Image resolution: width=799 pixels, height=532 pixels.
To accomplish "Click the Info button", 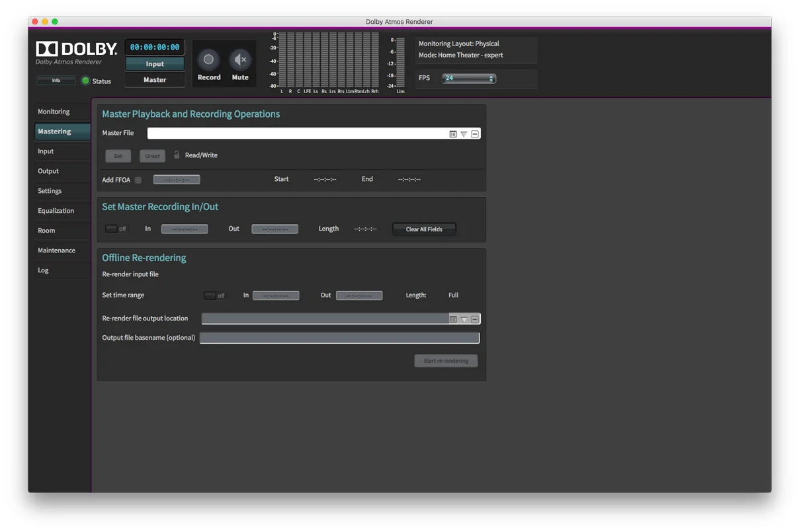I will (56, 81).
